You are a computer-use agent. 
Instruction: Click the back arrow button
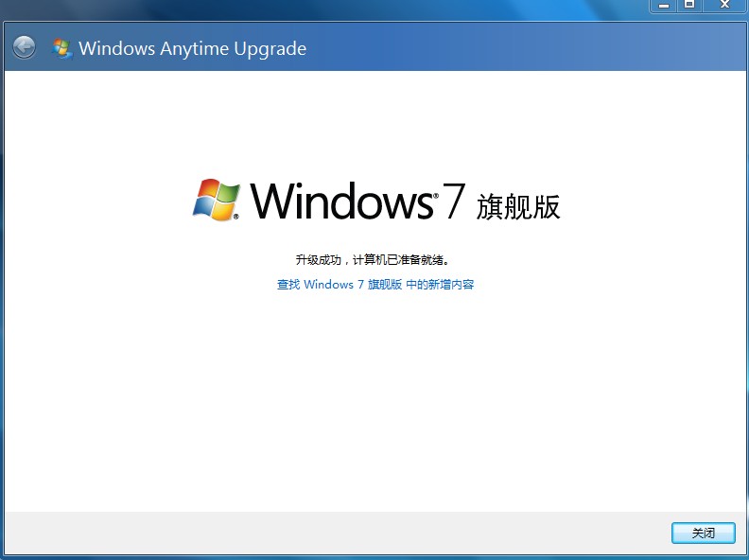(x=24, y=47)
